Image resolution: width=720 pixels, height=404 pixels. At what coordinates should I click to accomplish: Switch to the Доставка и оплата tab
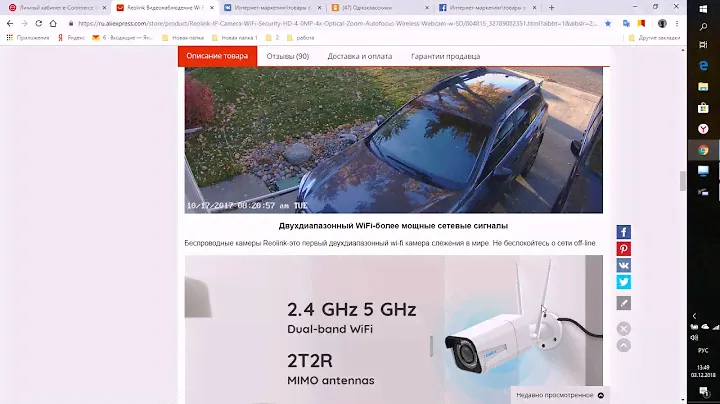click(360, 56)
